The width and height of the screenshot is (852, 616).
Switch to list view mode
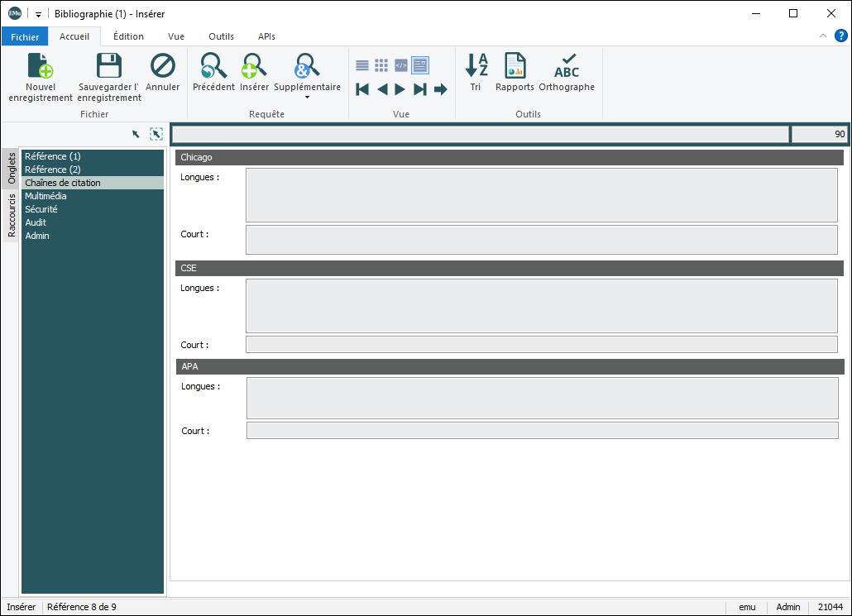click(362, 65)
